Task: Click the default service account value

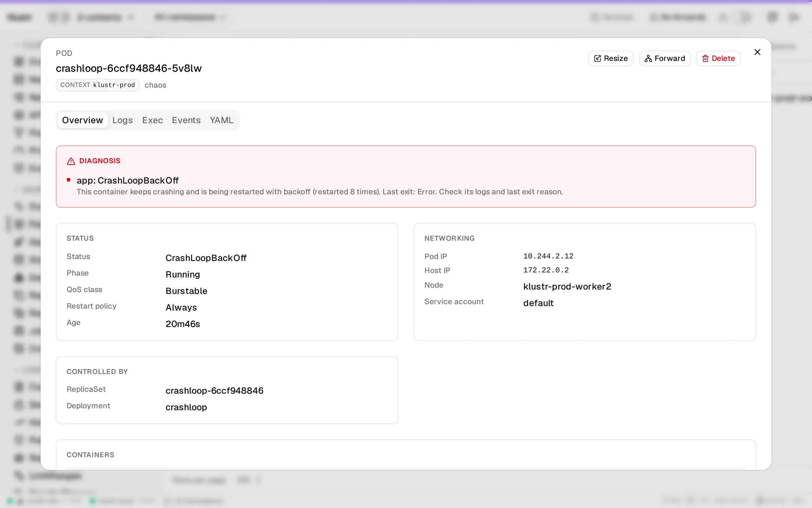Action: point(538,303)
